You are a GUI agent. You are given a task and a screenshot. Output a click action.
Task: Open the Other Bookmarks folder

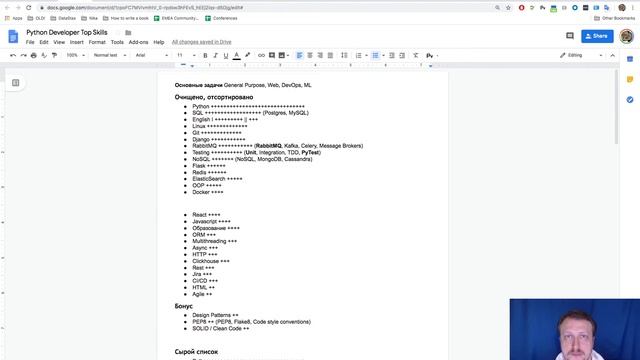(614, 18)
